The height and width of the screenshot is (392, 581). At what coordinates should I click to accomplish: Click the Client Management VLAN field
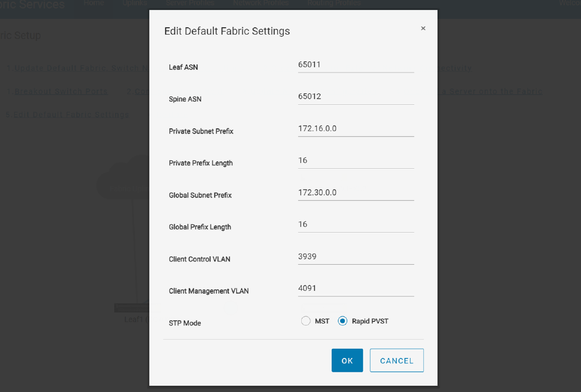tap(356, 288)
